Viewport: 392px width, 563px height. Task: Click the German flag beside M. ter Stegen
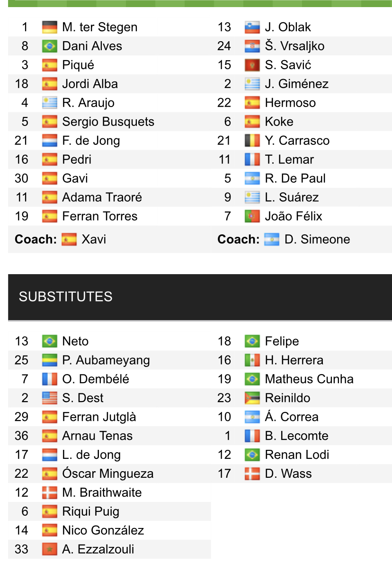coord(49,27)
